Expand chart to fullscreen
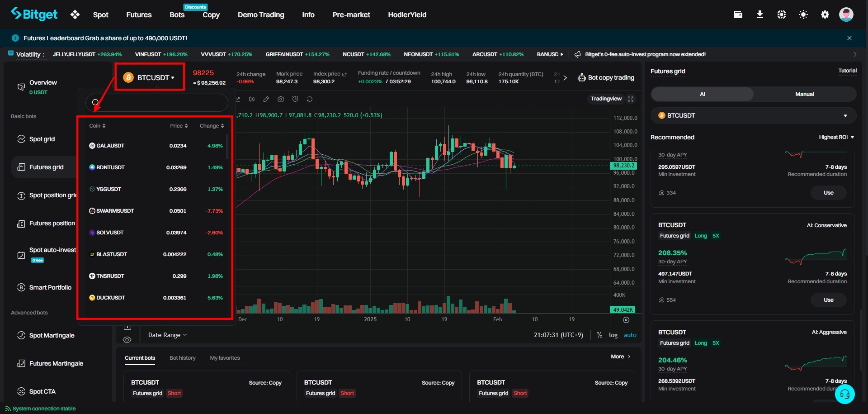The width and height of the screenshot is (868, 414). tap(631, 99)
